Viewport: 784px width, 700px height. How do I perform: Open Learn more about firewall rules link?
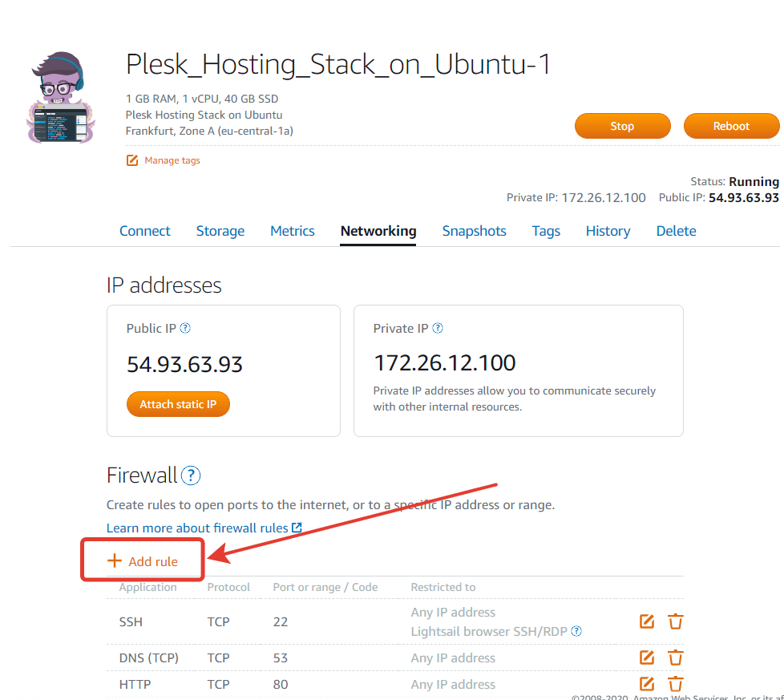(197, 528)
